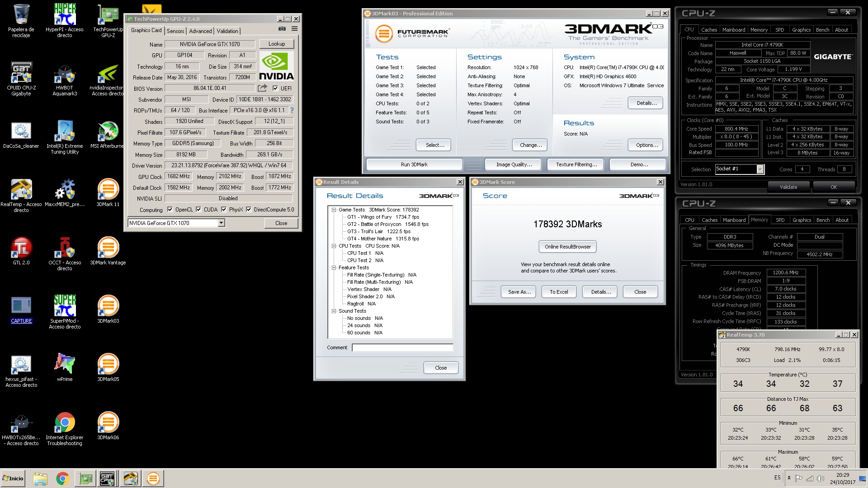Viewport: 868px width, 488px height.
Task: Open MSI Afterburner desktop icon
Action: pyautogui.click(x=107, y=134)
